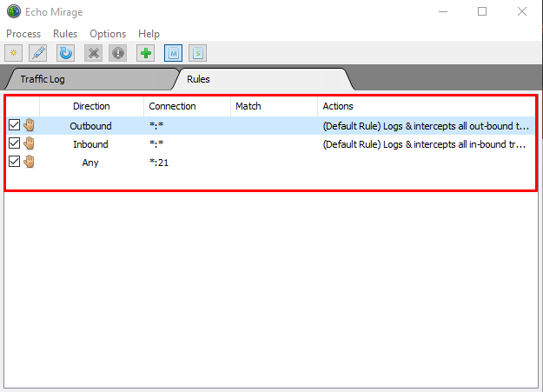
Task: Click the Echo Mirage globe title icon
Action: point(14,11)
